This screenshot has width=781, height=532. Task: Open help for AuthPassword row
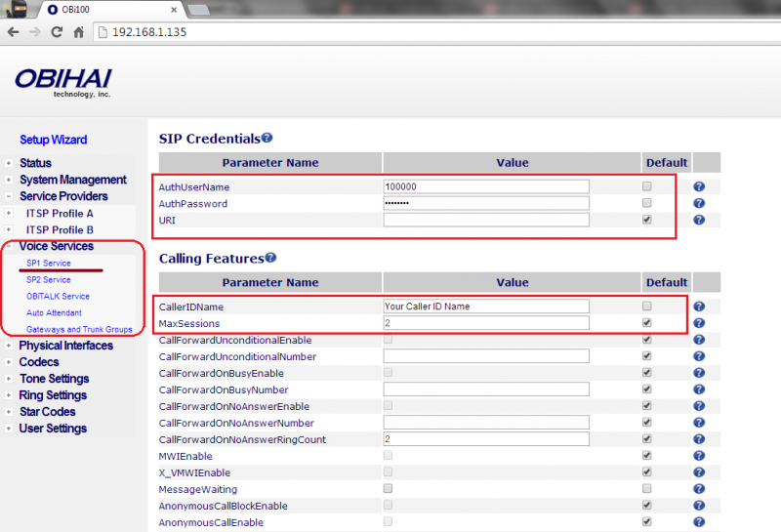(699, 203)
